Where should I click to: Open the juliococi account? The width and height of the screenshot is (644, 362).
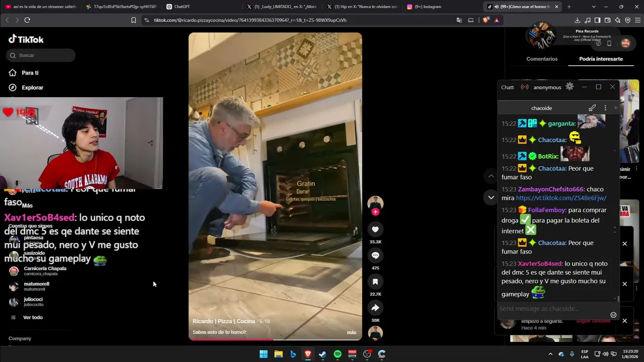click(26, 302)
